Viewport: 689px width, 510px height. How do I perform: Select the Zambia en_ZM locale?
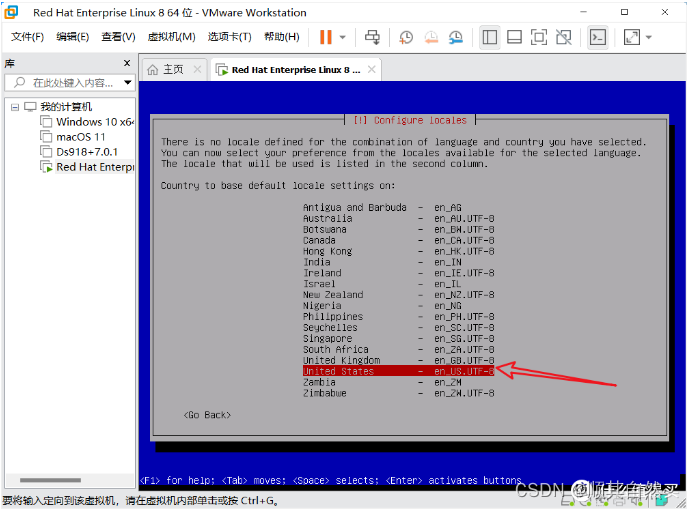382,382
